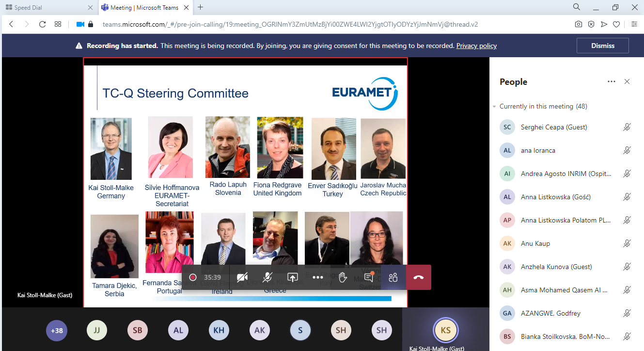Bookmark this page with the heart icon

coord(616,24)
